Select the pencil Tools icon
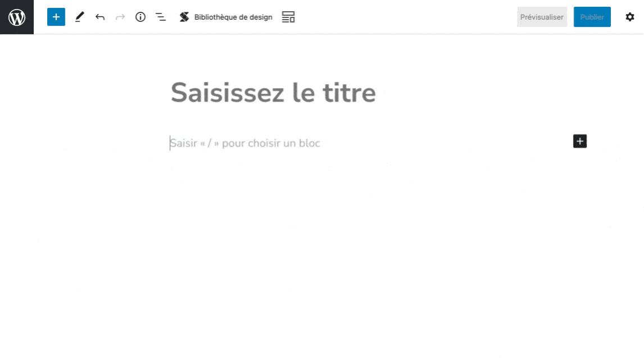The image size is (644, 358). tap(79, 17)
